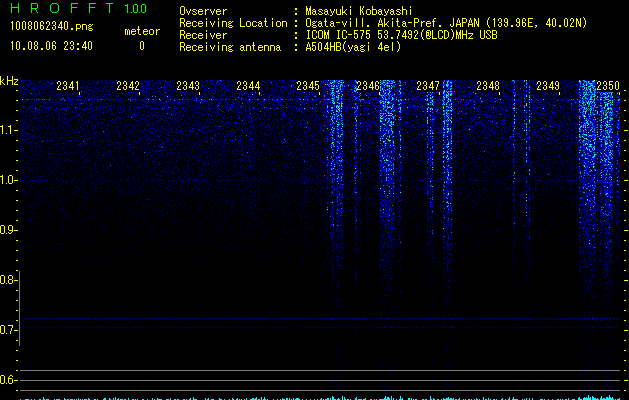
Task: Click the 2350 time marker
Action: click(608, 86)
